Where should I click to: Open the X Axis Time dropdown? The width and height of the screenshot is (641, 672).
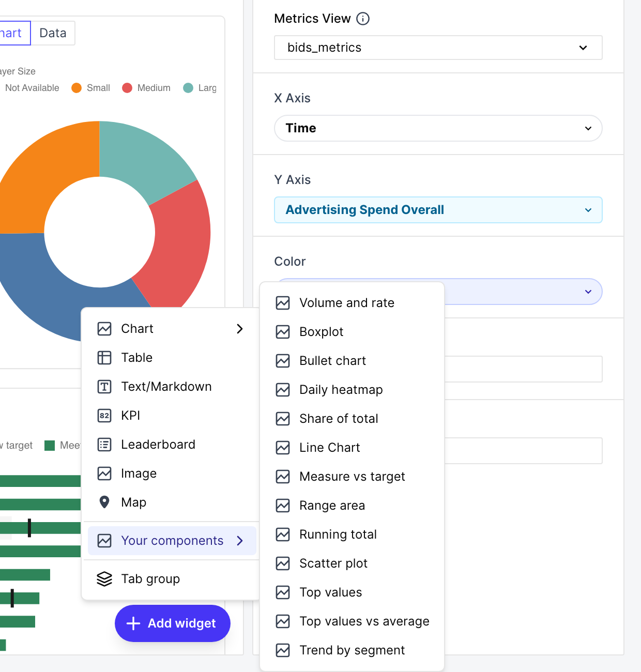tap(438, 128)
